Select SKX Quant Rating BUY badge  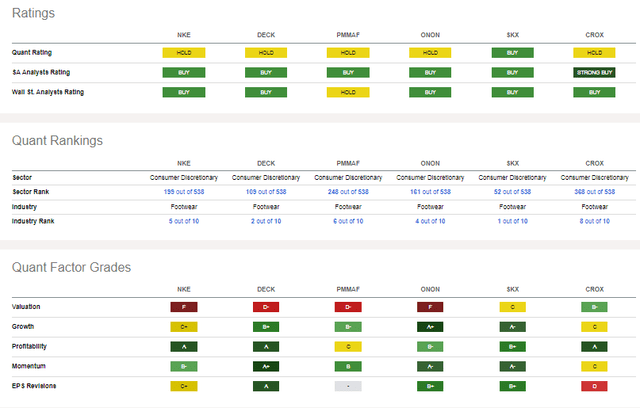pyautogui.click(x=512, y=53)
